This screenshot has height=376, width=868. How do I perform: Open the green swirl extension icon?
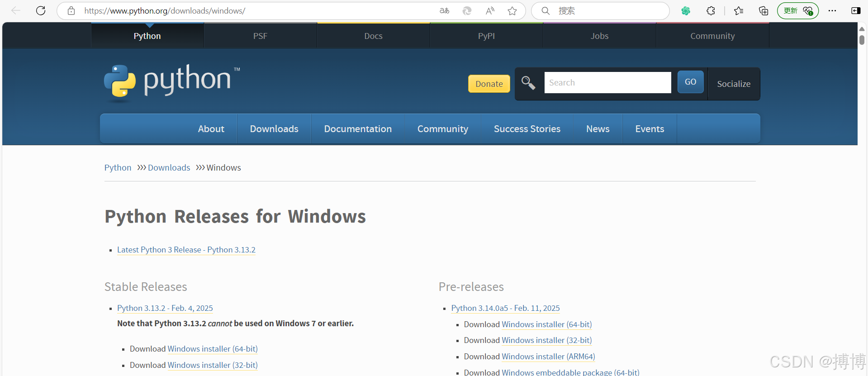(686, 11)
